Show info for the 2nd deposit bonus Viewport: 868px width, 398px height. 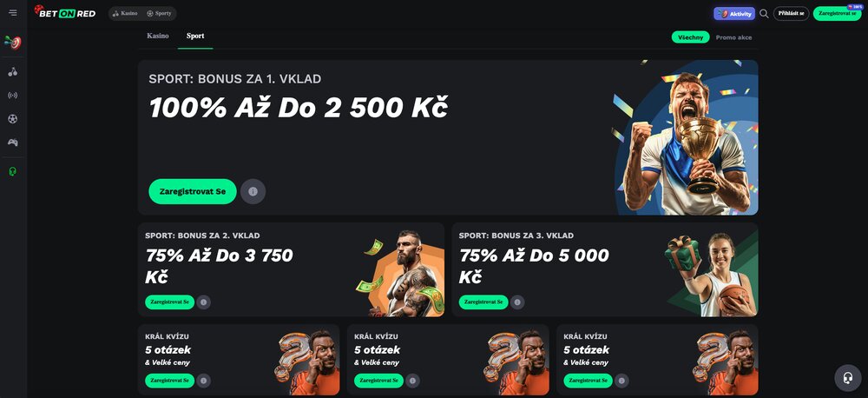pos(203,302)
